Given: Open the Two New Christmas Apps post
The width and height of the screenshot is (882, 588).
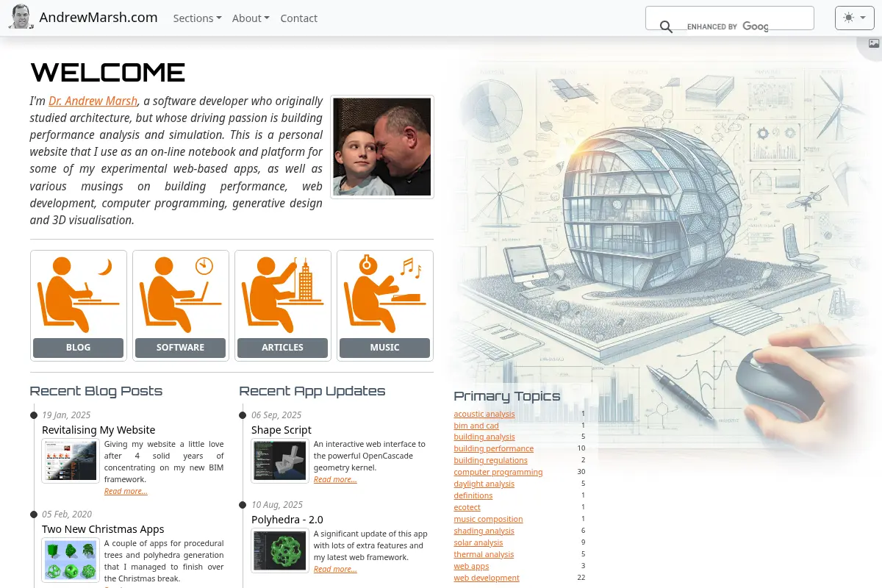Looking at the screenshot, I should pyautogui.click(x=103, y=529).
